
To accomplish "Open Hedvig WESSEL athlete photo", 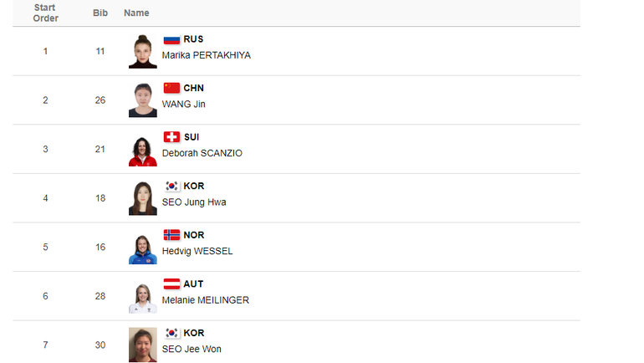I will 143,248.
